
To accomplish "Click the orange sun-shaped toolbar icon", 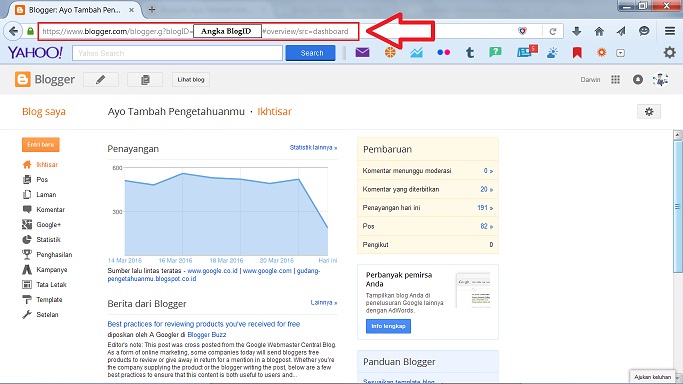I will 602,53.
